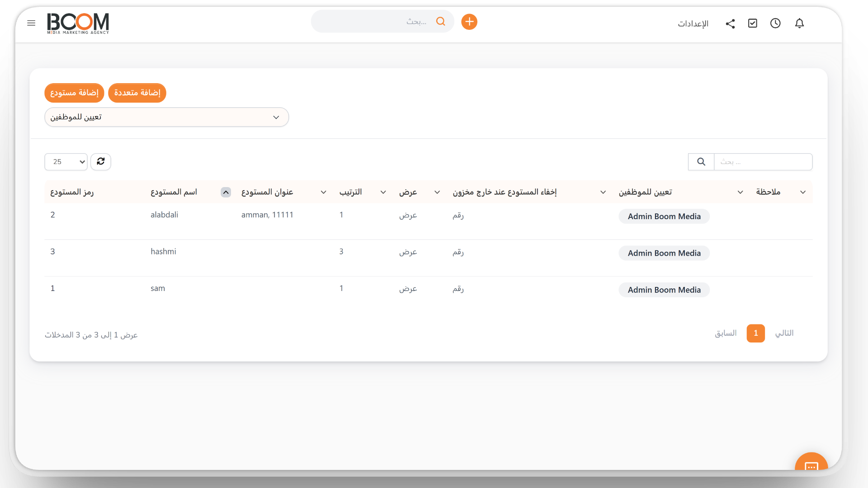The image size is (868, 488).
Task: Sort by عنوان المستودع column chevron
Action: pos(324,192)
